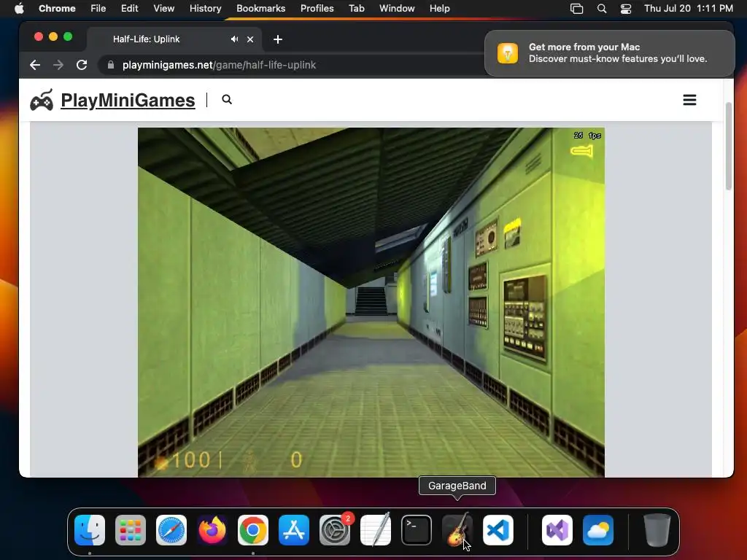Click the date and time in menu bar
747x560 pixels.
(x=689, y=9)
